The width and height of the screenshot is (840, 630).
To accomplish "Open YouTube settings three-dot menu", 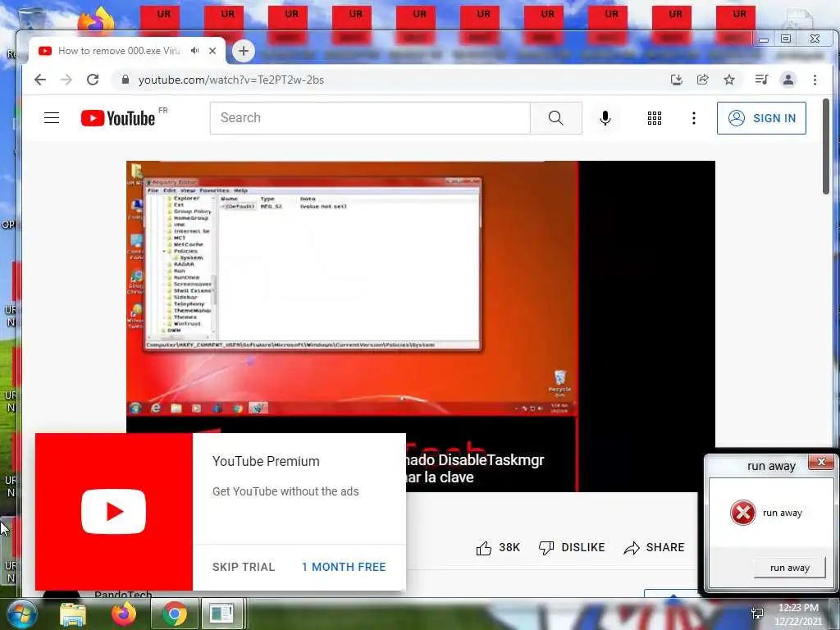I will (x=694, y=118).
